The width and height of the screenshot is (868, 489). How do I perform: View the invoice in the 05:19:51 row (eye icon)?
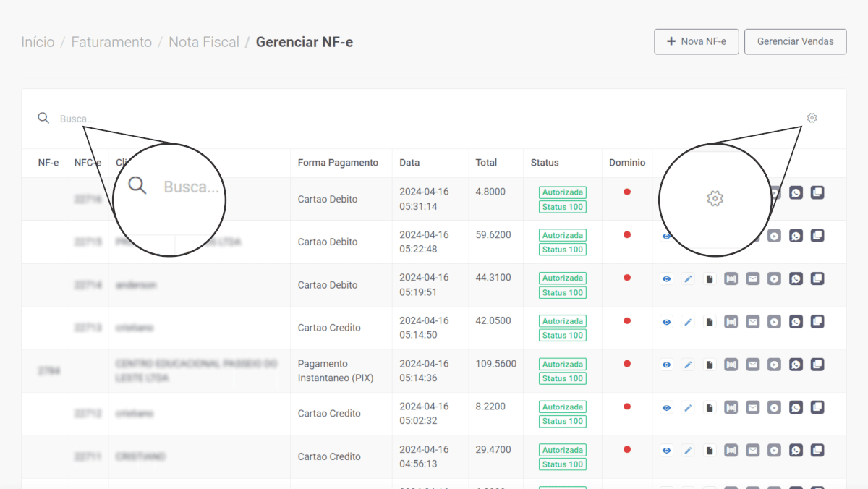(666, 279)
